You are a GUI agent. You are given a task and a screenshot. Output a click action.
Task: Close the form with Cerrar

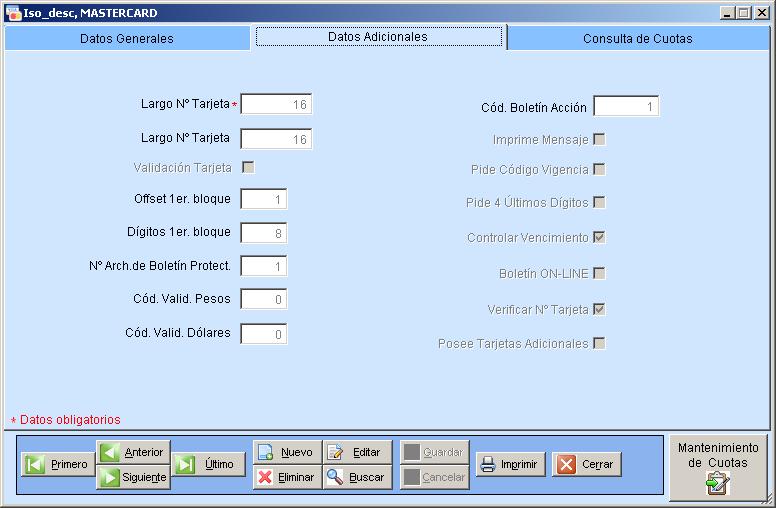click(587, 464)
